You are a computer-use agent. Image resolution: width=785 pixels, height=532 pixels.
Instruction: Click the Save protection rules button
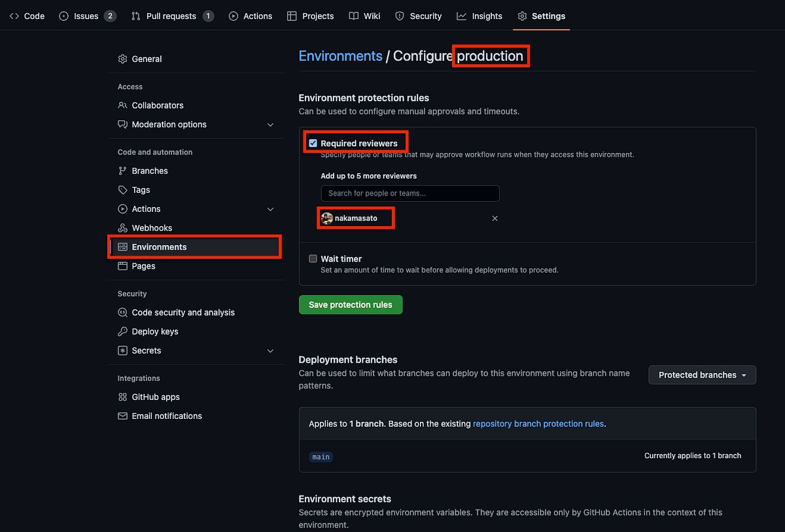[x=350, y=305]
